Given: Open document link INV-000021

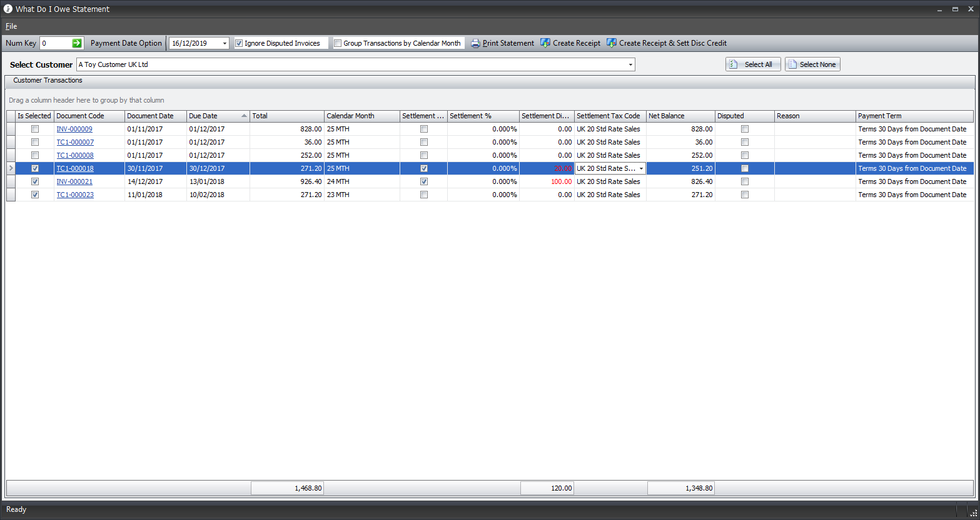Looking at the screenshot, I should [x=74, y=181].
